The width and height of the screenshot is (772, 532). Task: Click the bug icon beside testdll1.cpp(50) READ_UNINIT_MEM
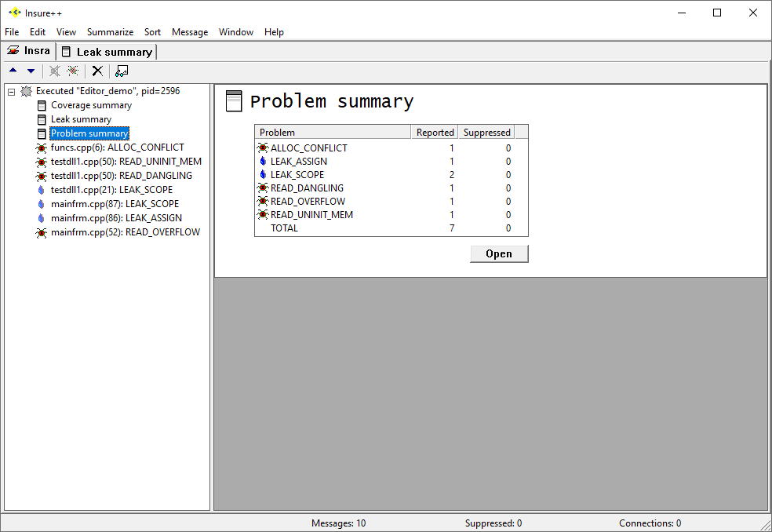coord(42,162)
